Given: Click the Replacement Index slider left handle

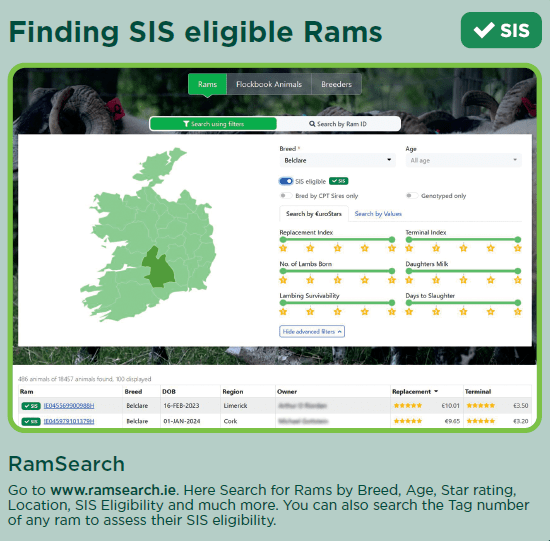Looking at the screenshot, I should tap(283, 240).
